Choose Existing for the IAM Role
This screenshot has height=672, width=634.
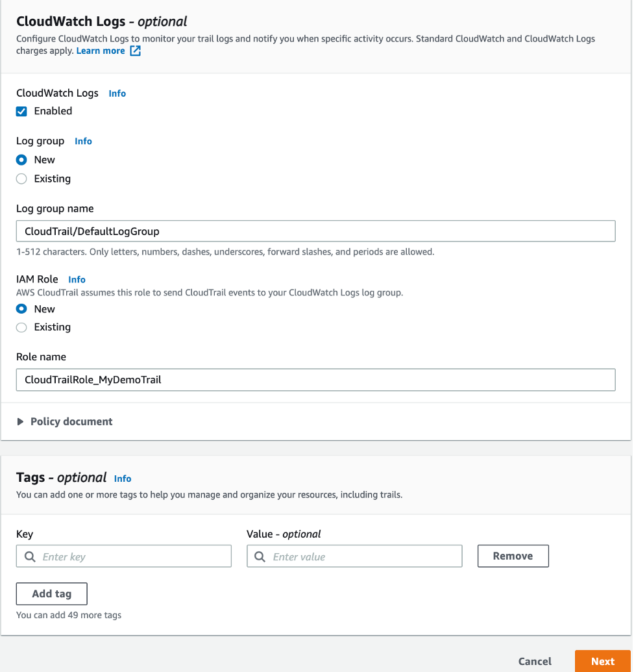click(20, 327)
